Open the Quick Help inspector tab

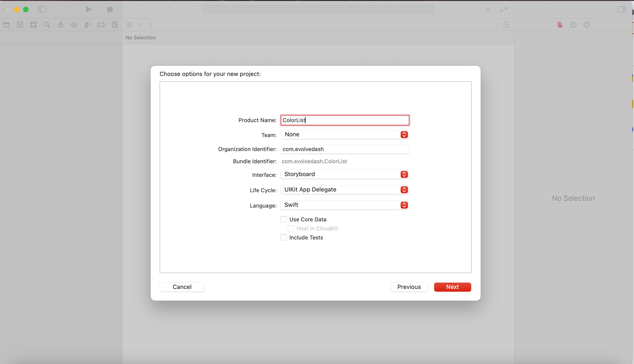[x=587, y=24]
